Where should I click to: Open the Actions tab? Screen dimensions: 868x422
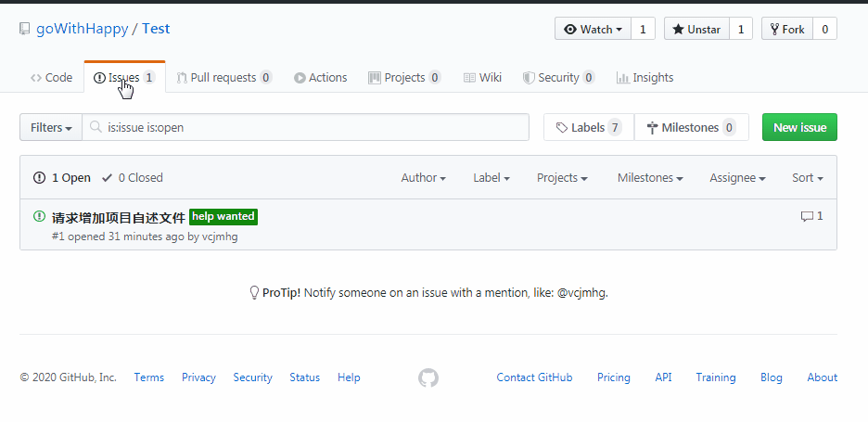tap(321, 78)
